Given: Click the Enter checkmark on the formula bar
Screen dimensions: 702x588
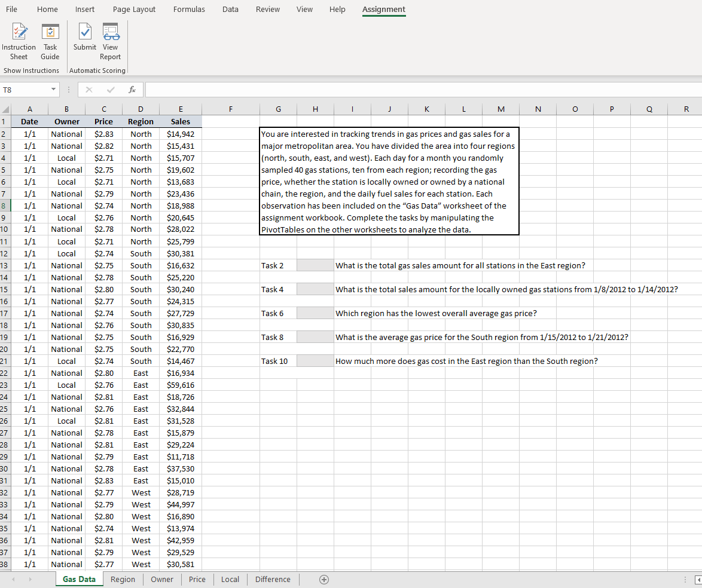Looking at the screenshot, I should click(x=110, y=89).
